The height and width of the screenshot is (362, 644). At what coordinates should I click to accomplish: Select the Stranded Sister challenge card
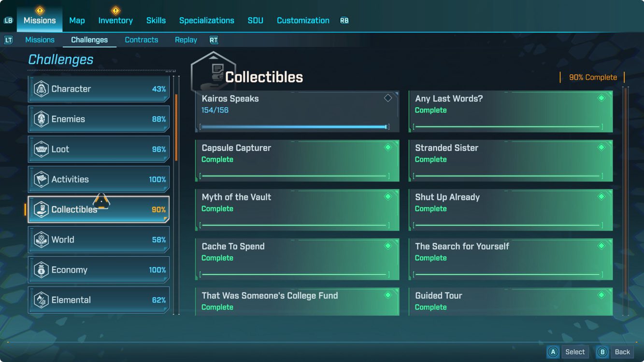[x=511, y=161]
